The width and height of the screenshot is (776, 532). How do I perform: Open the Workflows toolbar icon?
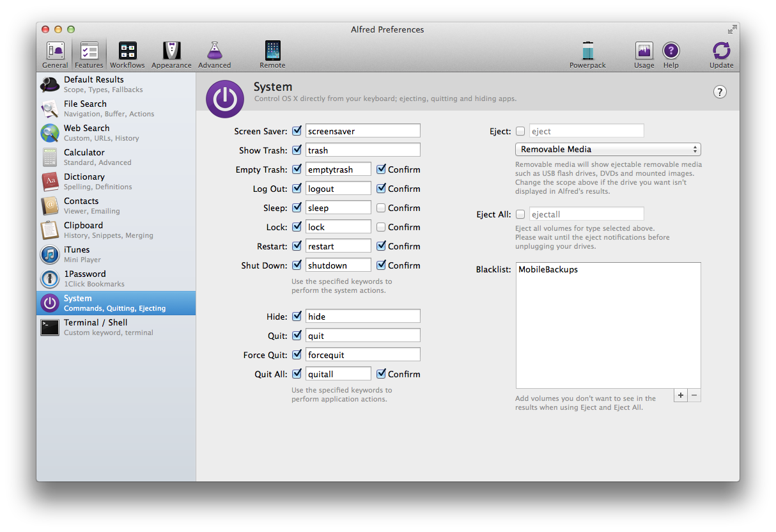127,51
